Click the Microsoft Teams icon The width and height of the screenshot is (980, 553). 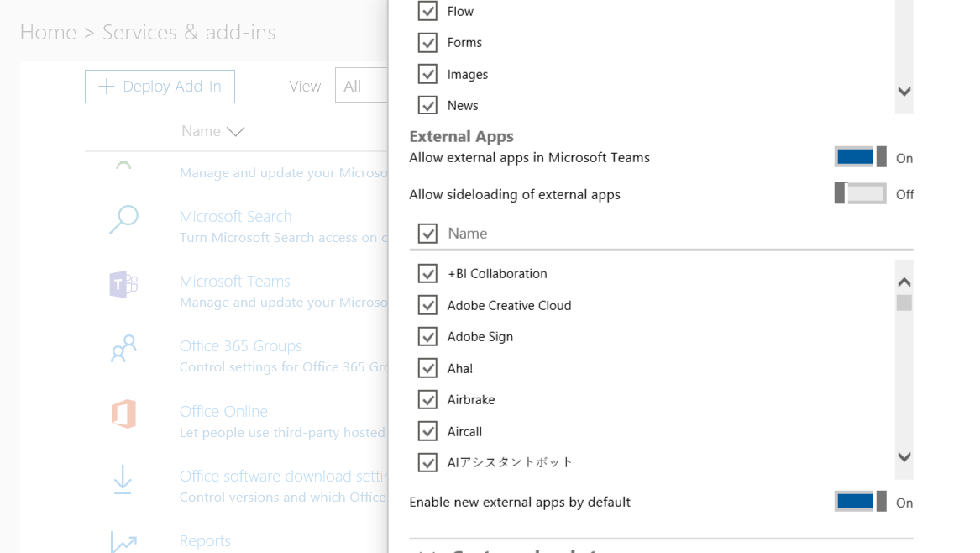coord(123,285)
